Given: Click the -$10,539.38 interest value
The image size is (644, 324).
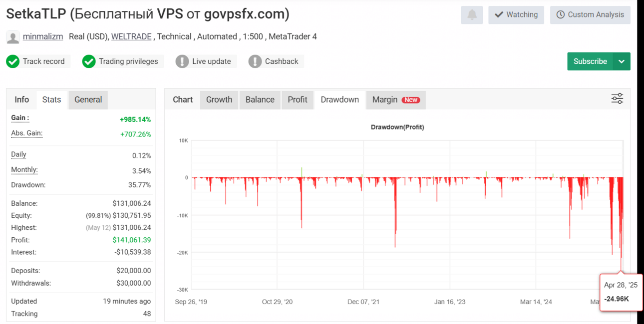Looking at the screenshot, I should (x=133, y=252).
